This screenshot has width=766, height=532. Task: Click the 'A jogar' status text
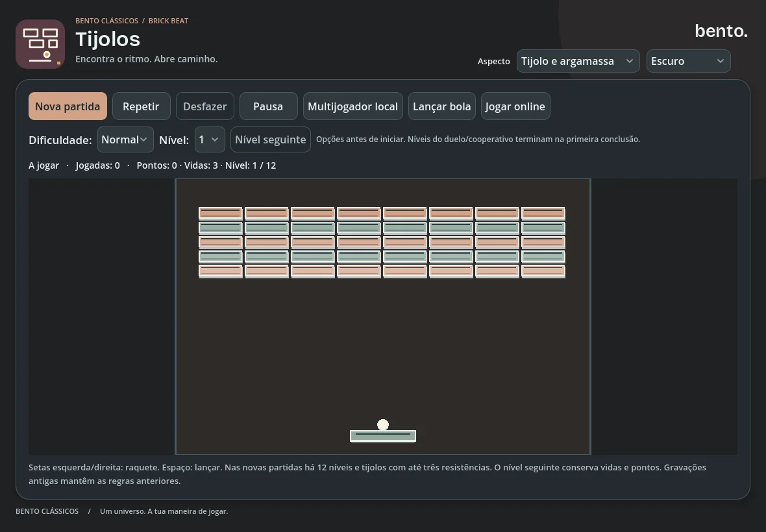pos(43,165)
